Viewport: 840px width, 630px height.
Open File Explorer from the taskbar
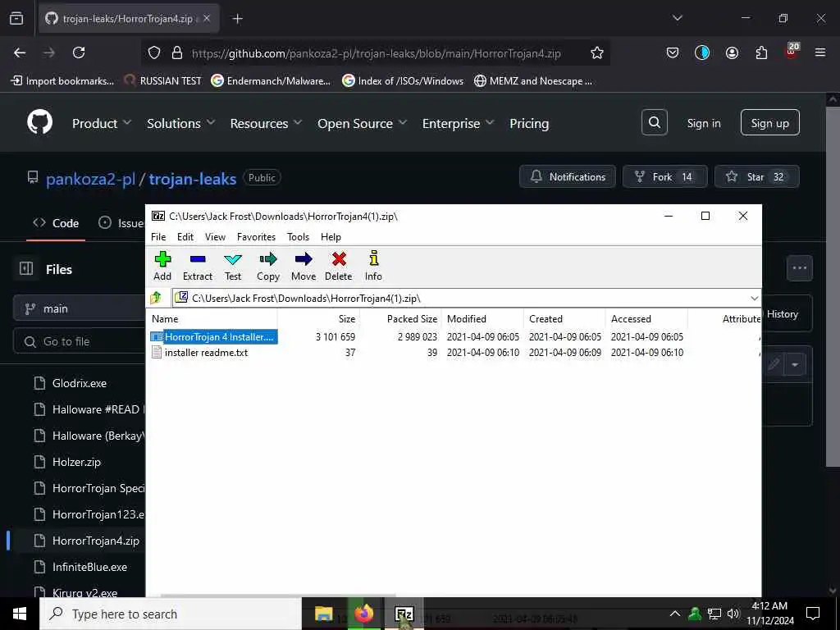click(x=323, y=614)
